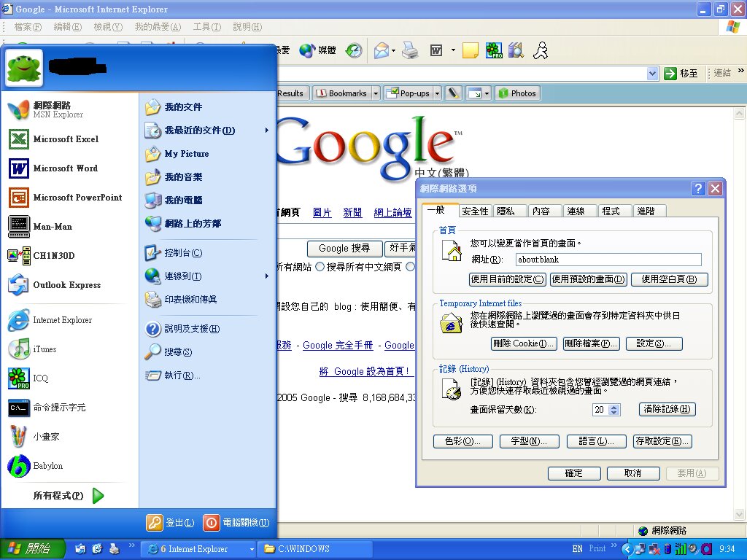Open the History toolbar icon in IE
The width and height of the screenshot is (747, 560).
click(x=354, y=50)
